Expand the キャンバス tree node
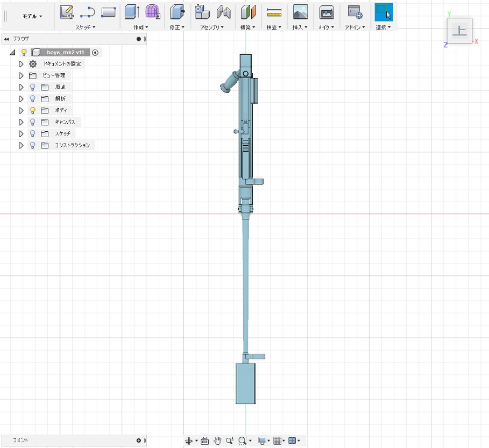Image resolution: width=489 pixels, height=448 pixels. 21,122
